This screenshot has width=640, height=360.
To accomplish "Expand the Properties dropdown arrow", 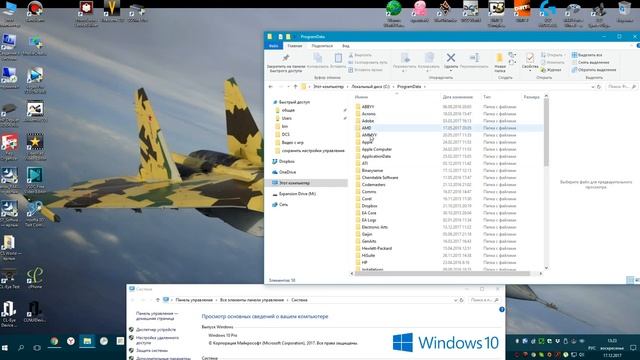I will pos(530,71).
